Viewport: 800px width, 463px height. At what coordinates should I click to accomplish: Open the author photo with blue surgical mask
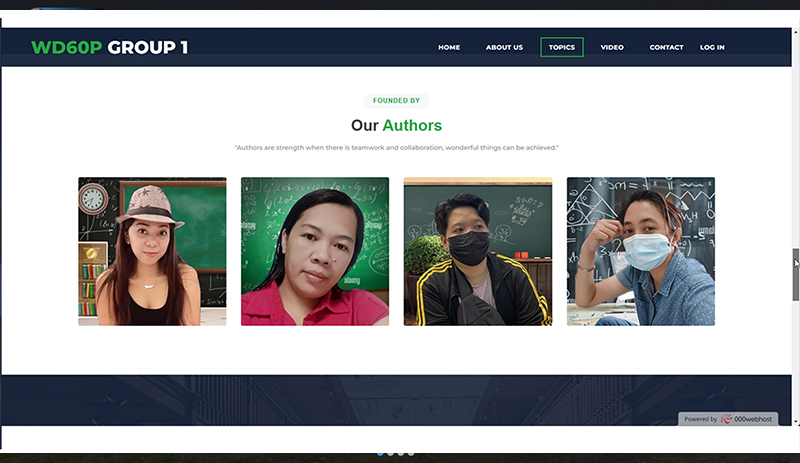coord(640,251)
